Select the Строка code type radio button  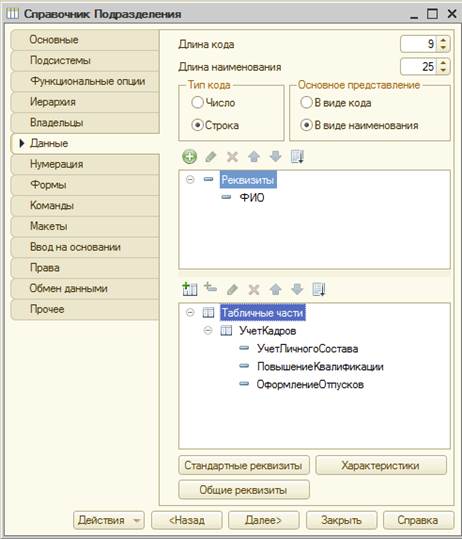click(x=197, y=125)
